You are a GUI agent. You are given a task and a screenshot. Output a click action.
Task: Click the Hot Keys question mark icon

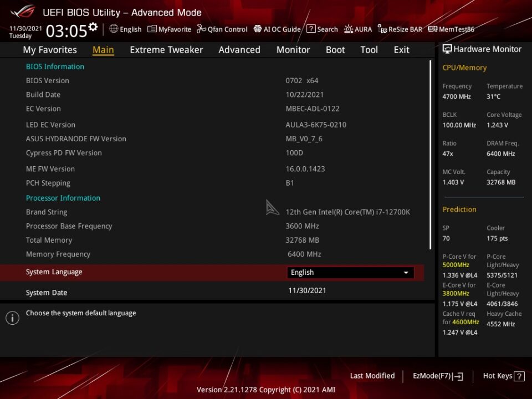click(x=519, y=376)
